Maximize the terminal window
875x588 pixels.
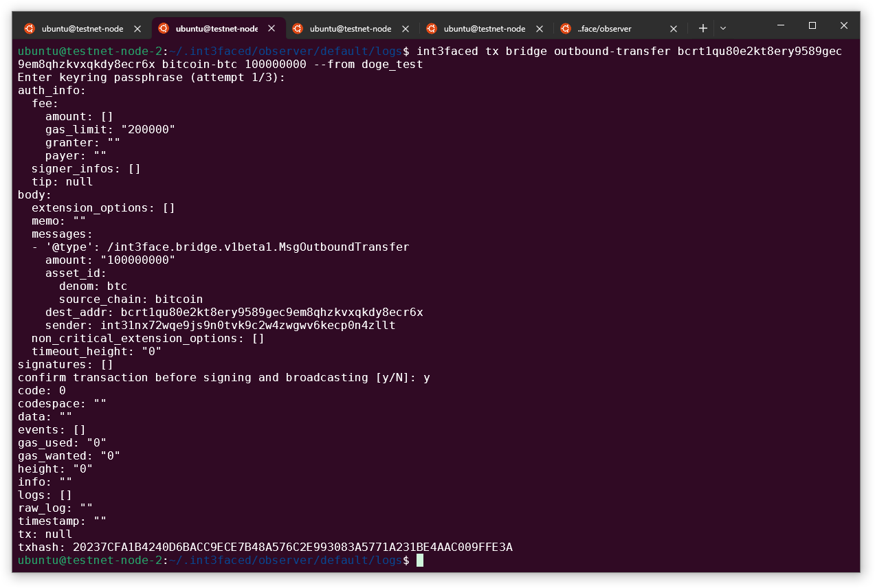click(812, 25)
